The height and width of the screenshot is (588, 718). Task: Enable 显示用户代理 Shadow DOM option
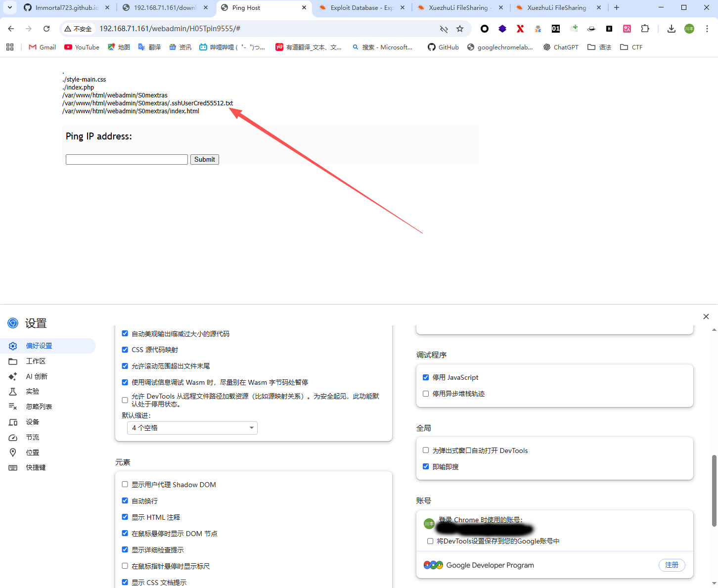click(x=125, y=485)
